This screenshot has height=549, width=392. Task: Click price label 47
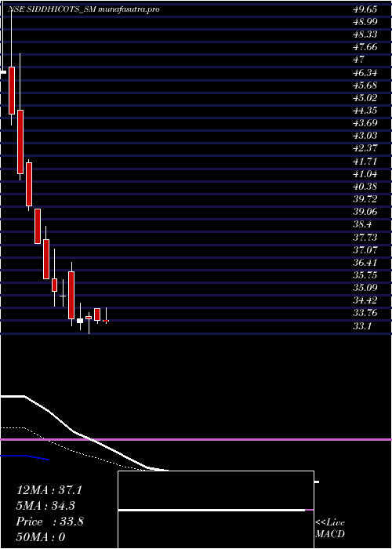coord(359,60)
